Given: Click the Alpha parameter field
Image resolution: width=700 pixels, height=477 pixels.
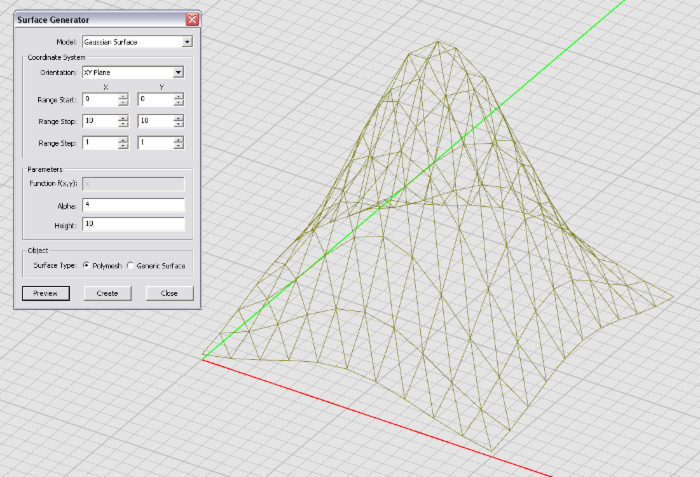Looking at the screenshot, I should [133, 205].
